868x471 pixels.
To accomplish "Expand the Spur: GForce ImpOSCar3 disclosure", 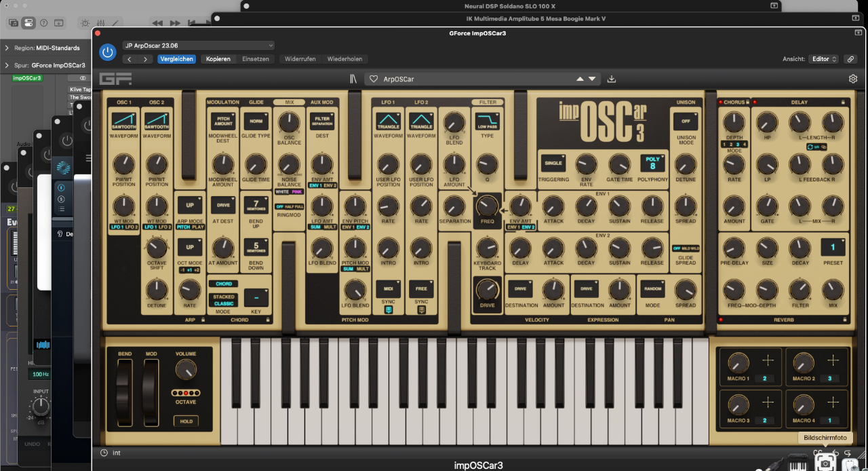I will click(7, 66).
